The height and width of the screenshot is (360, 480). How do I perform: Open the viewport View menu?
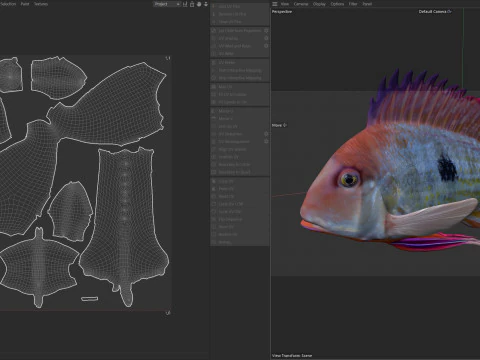tap(285, 4)
